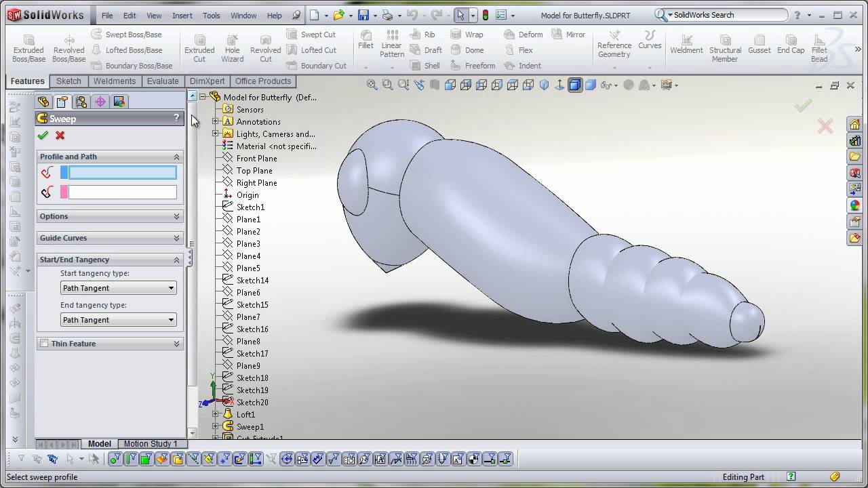Screen dimensions: 868x488
Task: Click the Rebuild traffic light icon
Action: pyautogui.click(x=486, y=15)
